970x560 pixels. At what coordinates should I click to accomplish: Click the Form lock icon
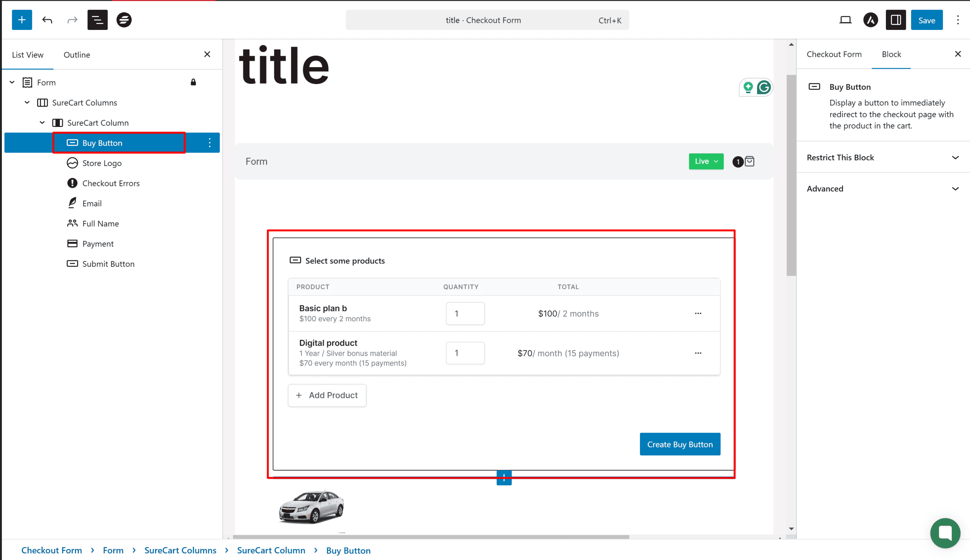point(193,82)
